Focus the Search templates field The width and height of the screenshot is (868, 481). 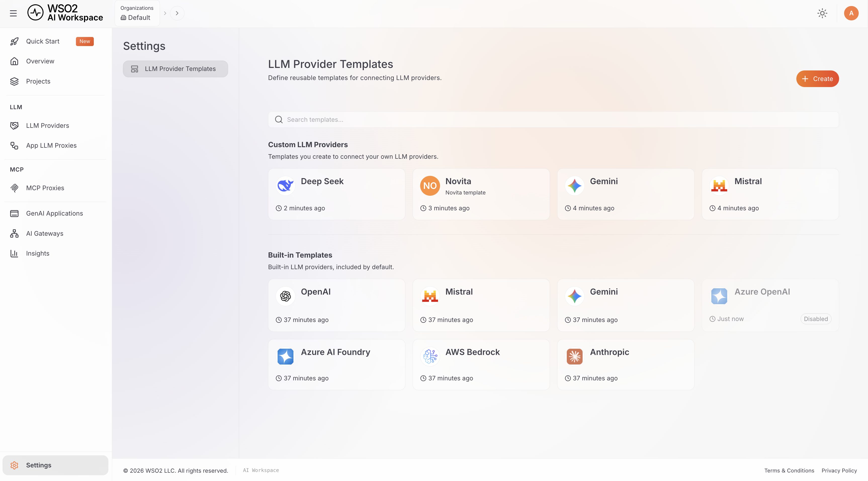click(x=553, y=120)
